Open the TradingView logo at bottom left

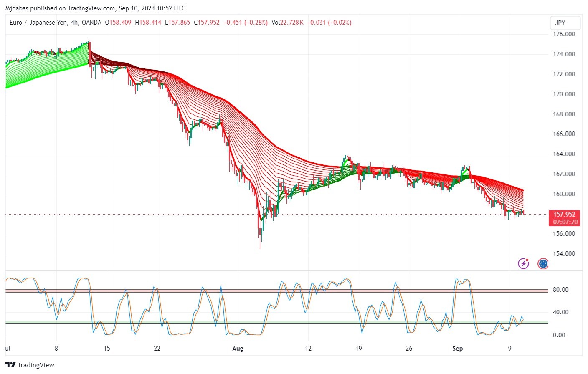pos(30,365)
